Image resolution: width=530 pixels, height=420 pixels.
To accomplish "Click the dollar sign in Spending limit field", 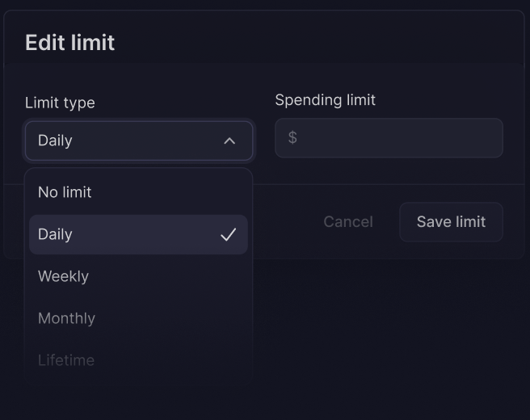I will [292, 138].
